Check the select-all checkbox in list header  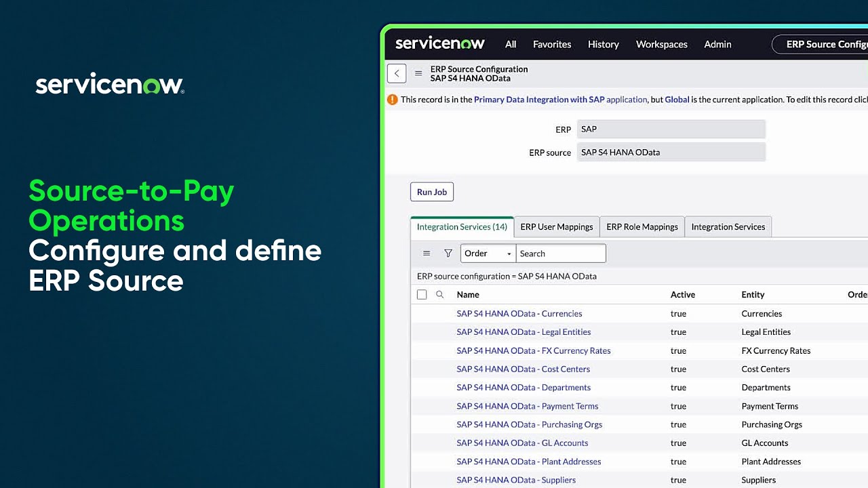[422, 294]
